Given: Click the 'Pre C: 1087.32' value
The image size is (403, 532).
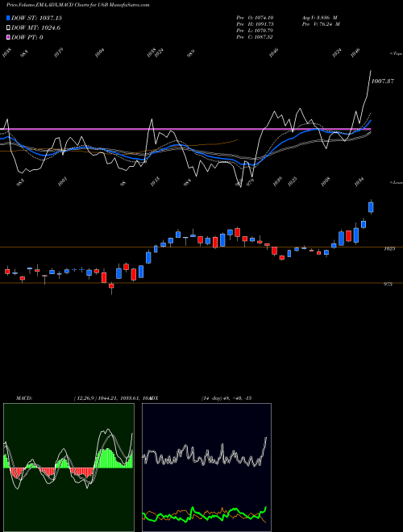Looking at the screenshot, I should 255,37.
